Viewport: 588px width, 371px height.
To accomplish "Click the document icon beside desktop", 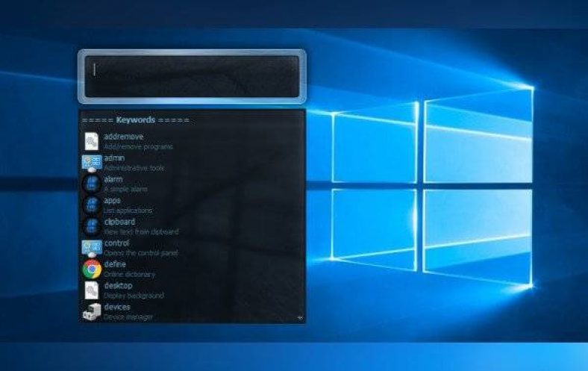I will (x=92, y=290).
